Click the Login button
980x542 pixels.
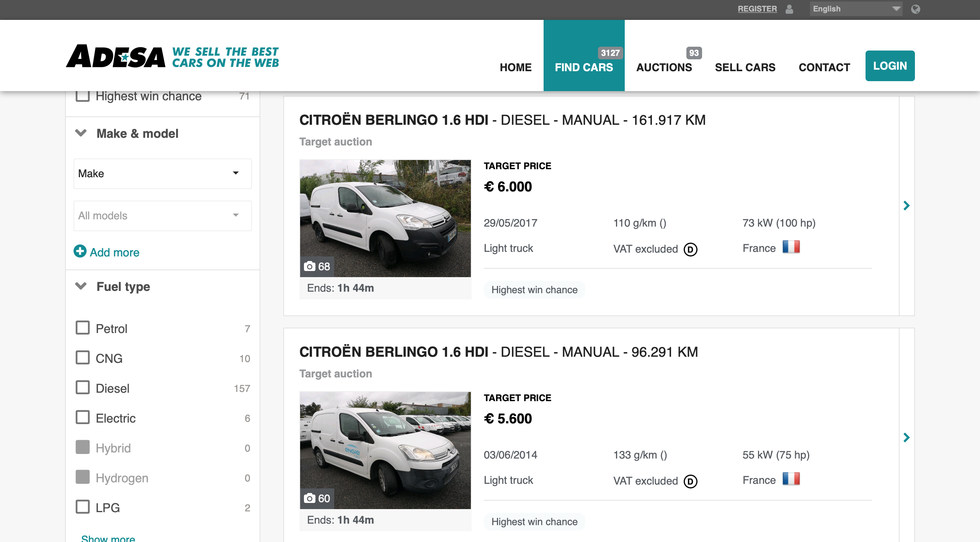(890, 66)
